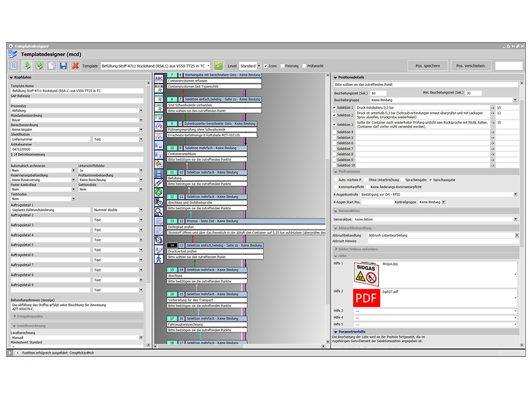Click the export green up-arrow icon

(x=39, y=65)
